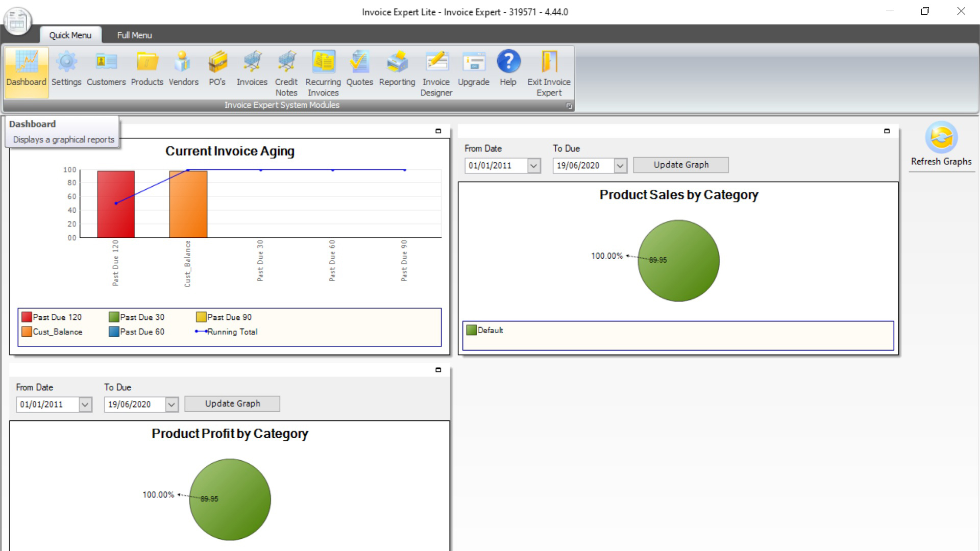Click the Product Profit by Category pie
This screenshot has height=551, width=980.
(x=230, y=499)
